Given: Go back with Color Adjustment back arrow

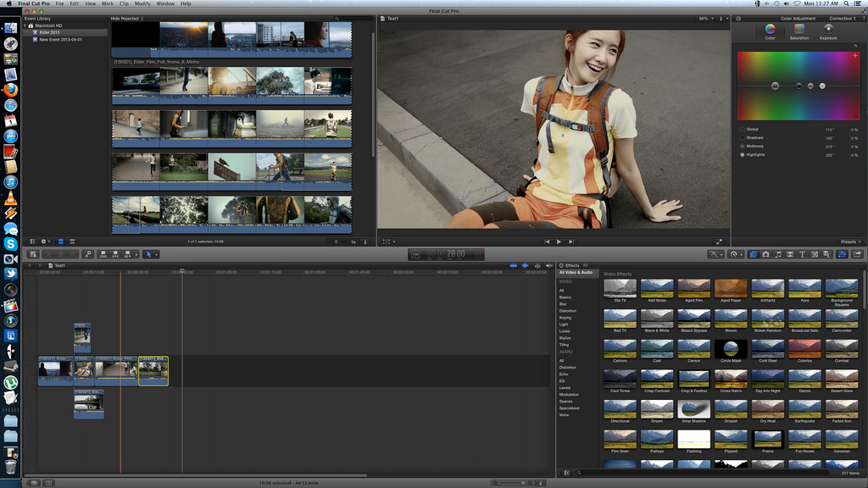Looking at the screenshot, I should coord(738,18).
